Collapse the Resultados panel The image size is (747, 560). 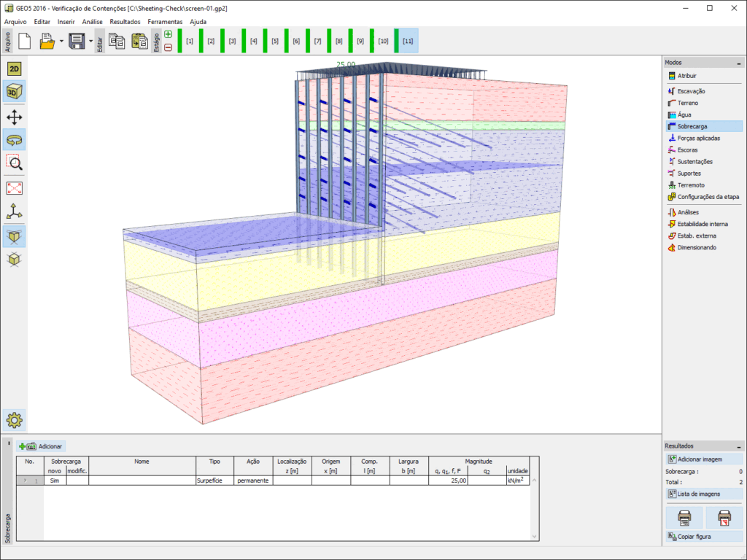click(738, 447)
